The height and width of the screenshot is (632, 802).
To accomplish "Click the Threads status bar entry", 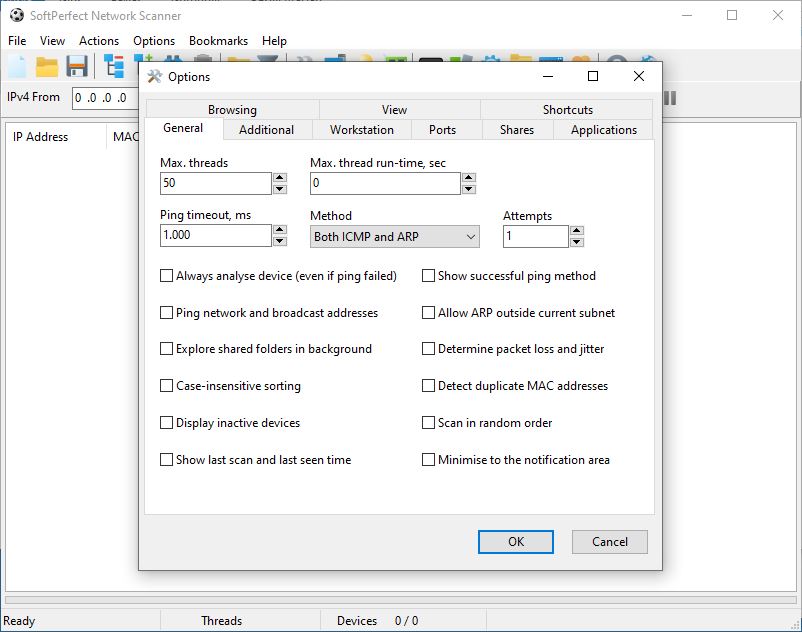I will point(221,621).
